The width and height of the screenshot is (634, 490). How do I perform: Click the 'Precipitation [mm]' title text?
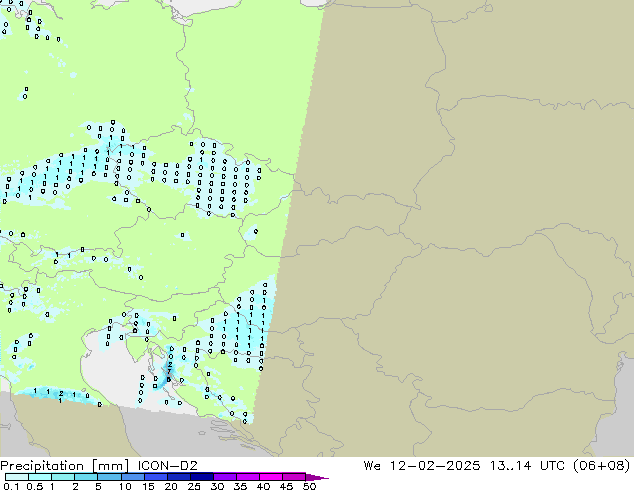(65, 466)
